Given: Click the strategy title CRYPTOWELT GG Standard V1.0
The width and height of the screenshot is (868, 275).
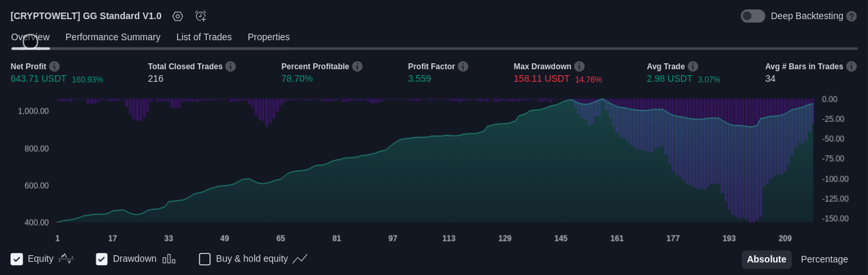Looking at the screenshot, I should (x=86, y=16).
